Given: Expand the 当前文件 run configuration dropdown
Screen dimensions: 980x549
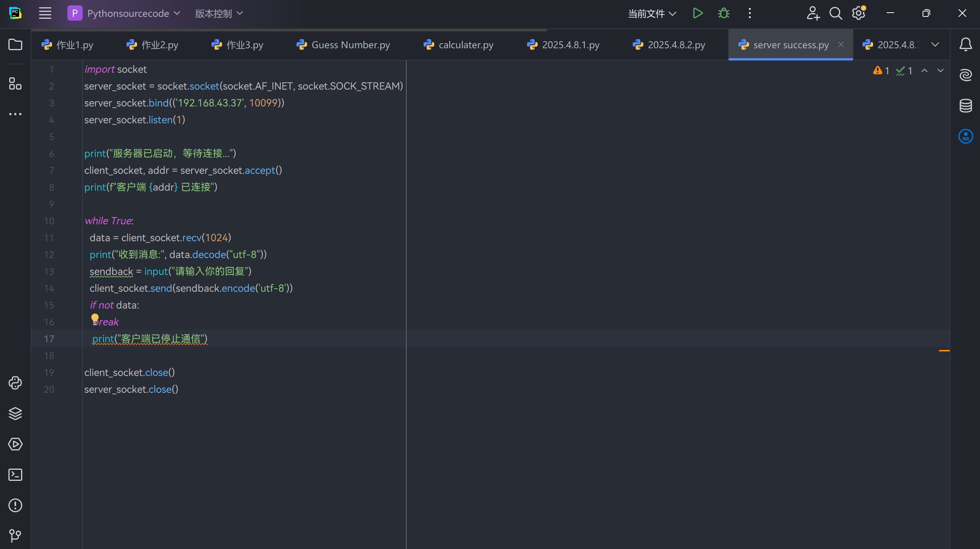Looking at the screenshot, I should [x=652, y=14].
